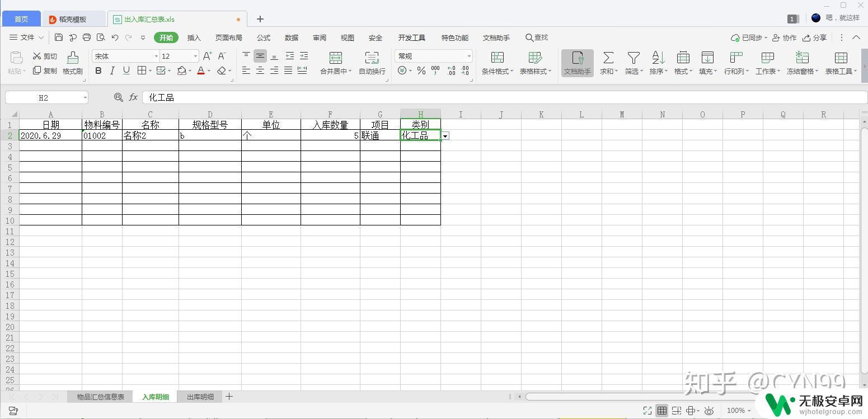Screen dimensions: 868x419
Task: Increase font size (A+)
Action: (207, 56)
